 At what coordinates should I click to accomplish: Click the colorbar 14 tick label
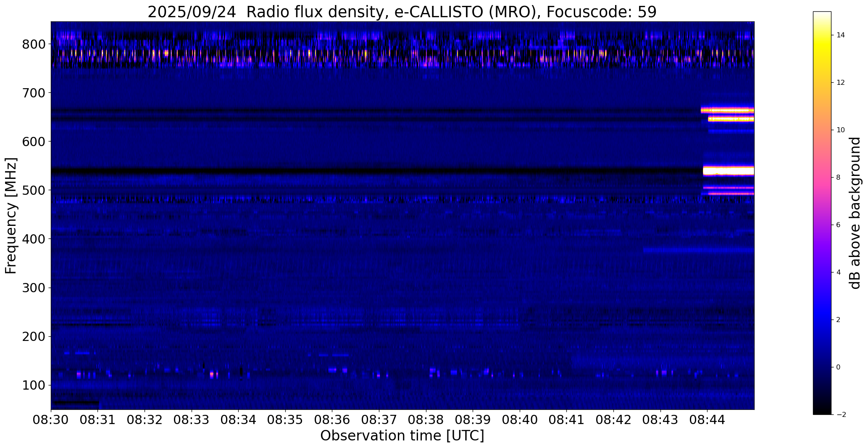click(x=841, y=35)
